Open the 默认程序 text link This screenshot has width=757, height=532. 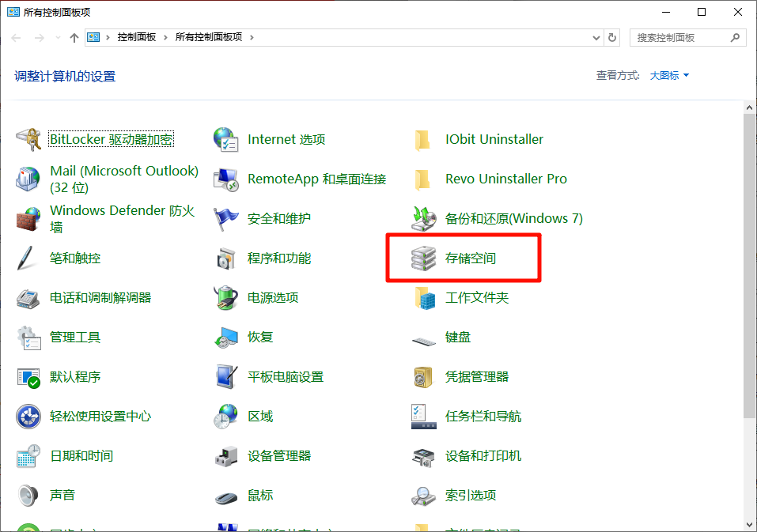[75, 377]
